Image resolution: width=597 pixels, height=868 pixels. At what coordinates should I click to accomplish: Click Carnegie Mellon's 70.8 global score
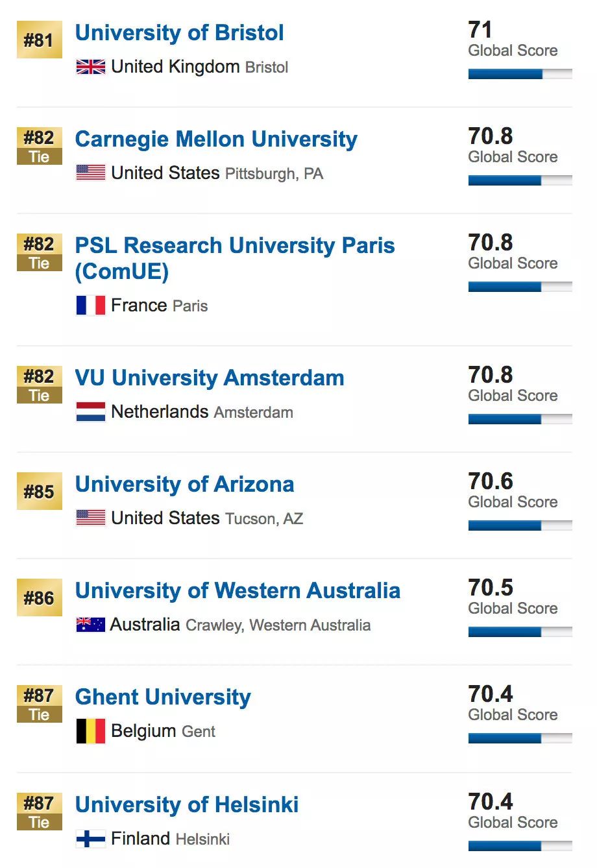click(x=491, y=136)
